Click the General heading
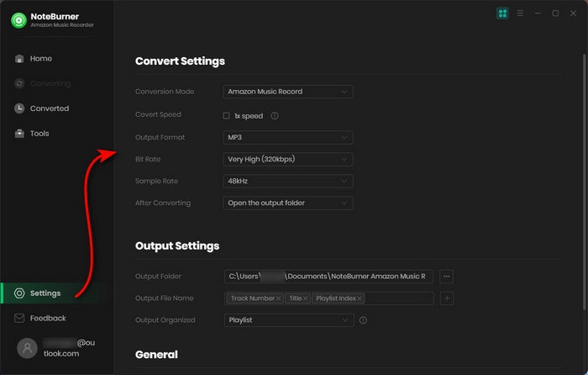Image resolution: width=588 pixels, height=375 pixels. tap(156, 355)
